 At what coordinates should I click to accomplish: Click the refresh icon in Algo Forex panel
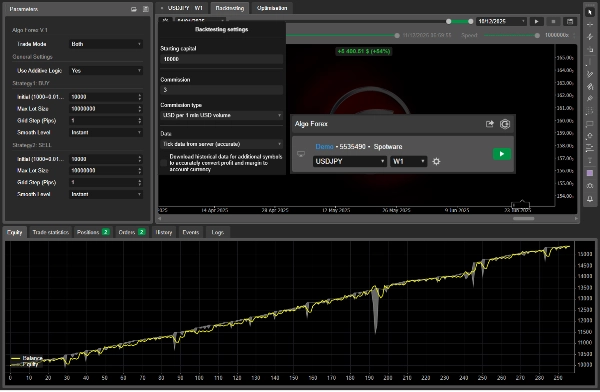505,124
